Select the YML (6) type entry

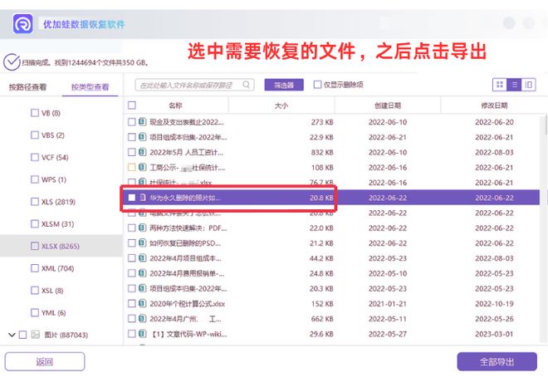tap(53, 312)
